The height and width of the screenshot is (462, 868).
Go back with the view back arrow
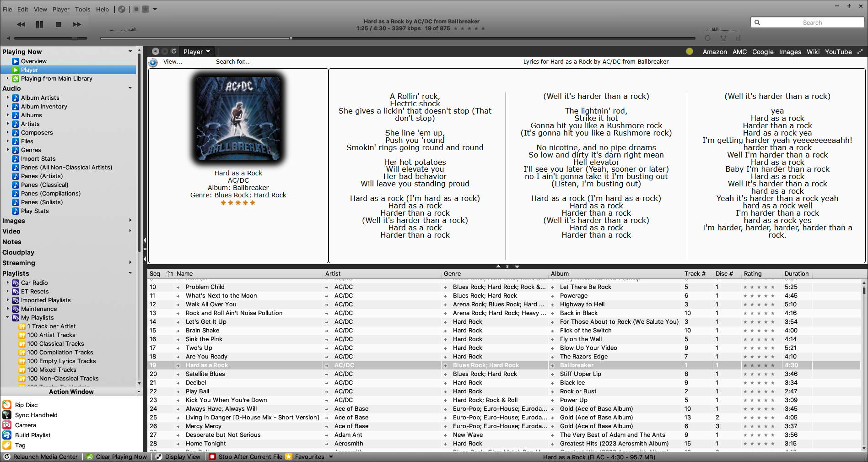tap(156, 51)
